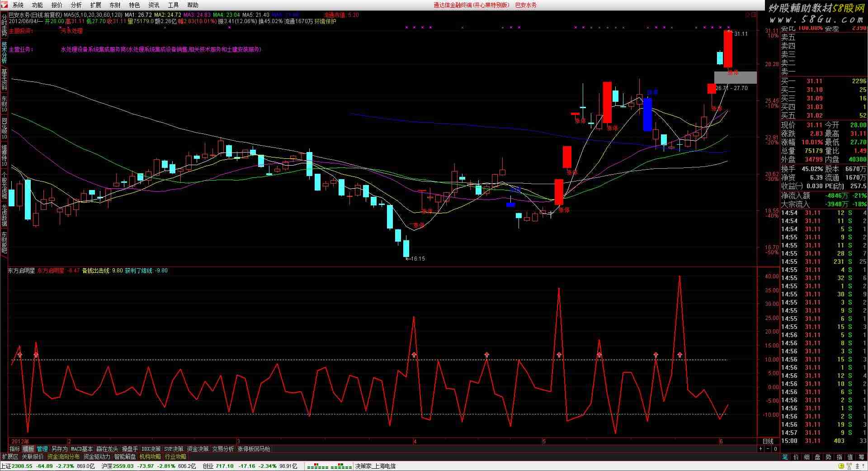
Task: Click the 东方启明星 indicator title
Action: pos(21,271)
